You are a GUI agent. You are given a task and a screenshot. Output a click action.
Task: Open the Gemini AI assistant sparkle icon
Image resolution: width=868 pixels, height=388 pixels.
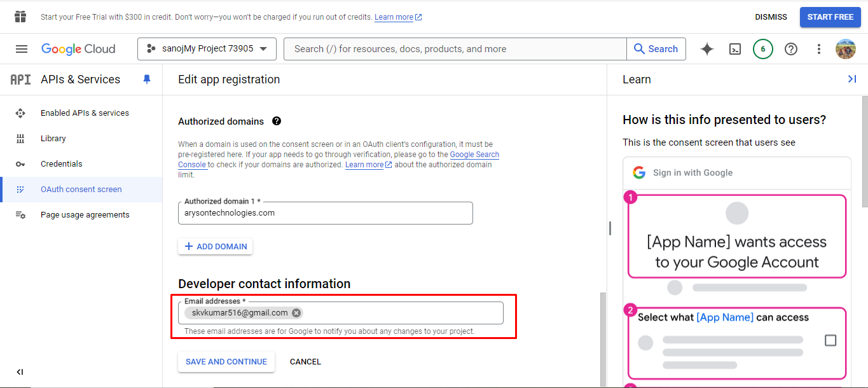(x=707, y=49)
